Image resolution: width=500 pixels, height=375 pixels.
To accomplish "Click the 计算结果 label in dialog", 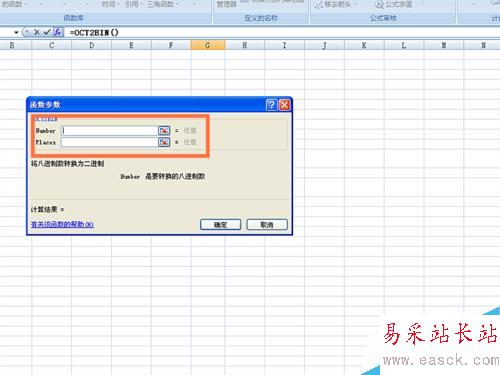I will point(44,210).
